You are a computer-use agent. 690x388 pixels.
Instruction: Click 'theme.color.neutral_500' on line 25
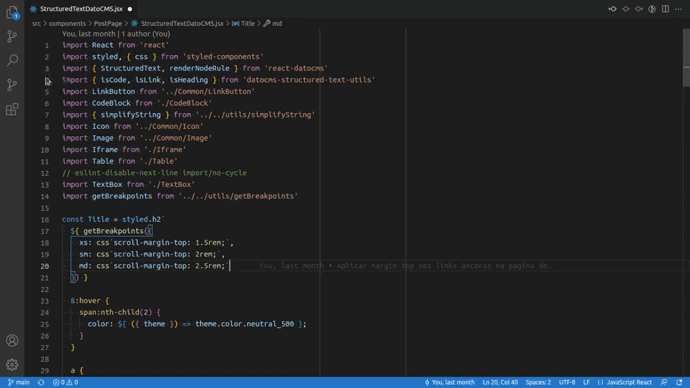[245, 324]
